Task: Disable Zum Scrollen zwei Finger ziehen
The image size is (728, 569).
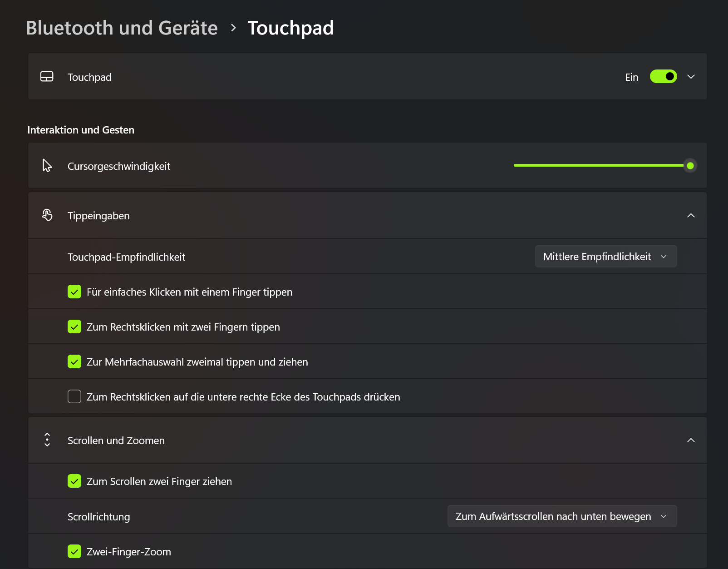Action: point(74,481)
